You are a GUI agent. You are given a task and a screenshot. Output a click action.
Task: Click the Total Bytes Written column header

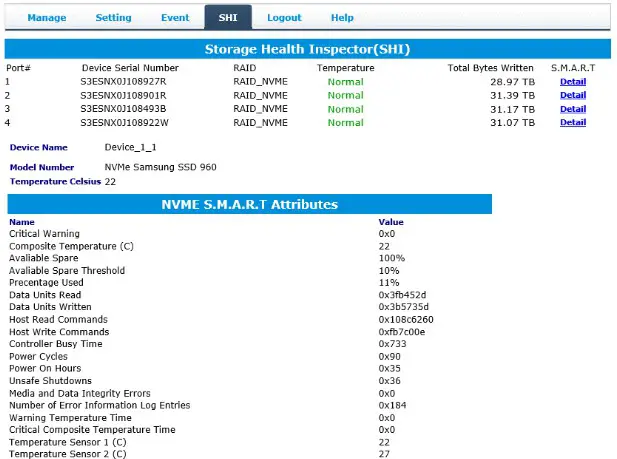point(491,68)
